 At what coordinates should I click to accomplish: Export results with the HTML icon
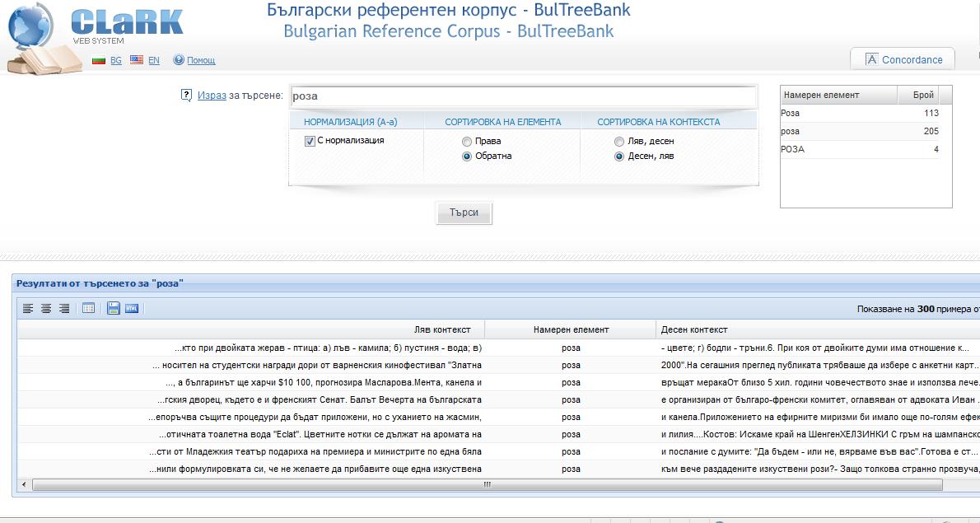[131, 309]
